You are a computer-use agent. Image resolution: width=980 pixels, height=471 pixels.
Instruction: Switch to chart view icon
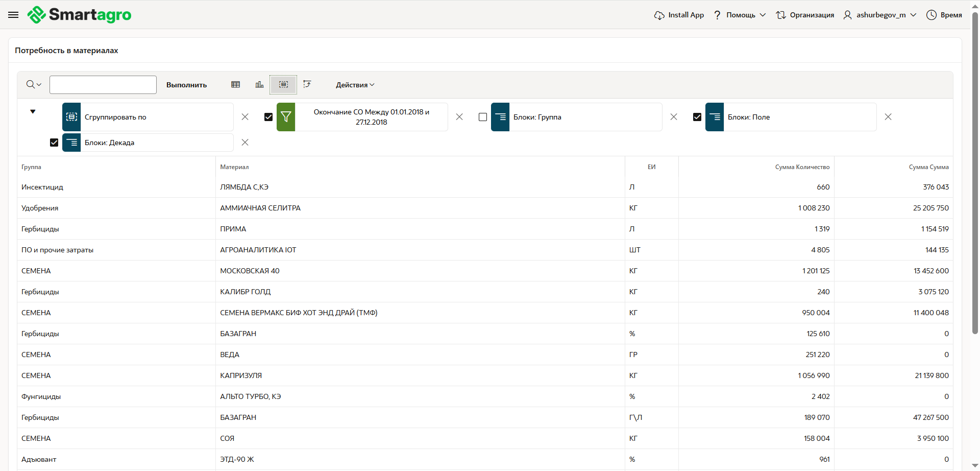(x=259, y=85)
